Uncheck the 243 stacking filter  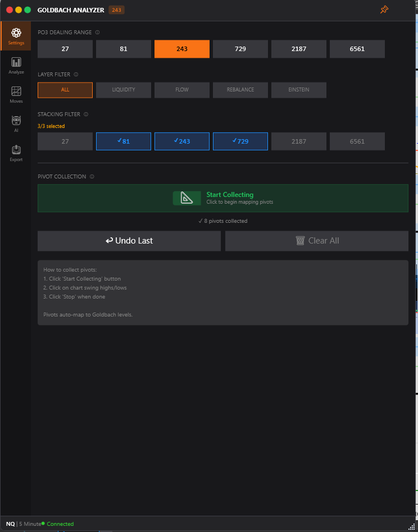coord(182,141)
